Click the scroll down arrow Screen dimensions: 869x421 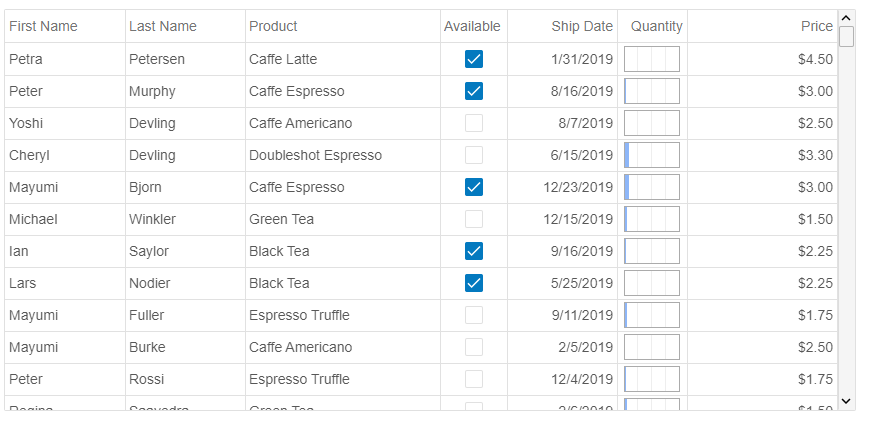coord(846,401)
